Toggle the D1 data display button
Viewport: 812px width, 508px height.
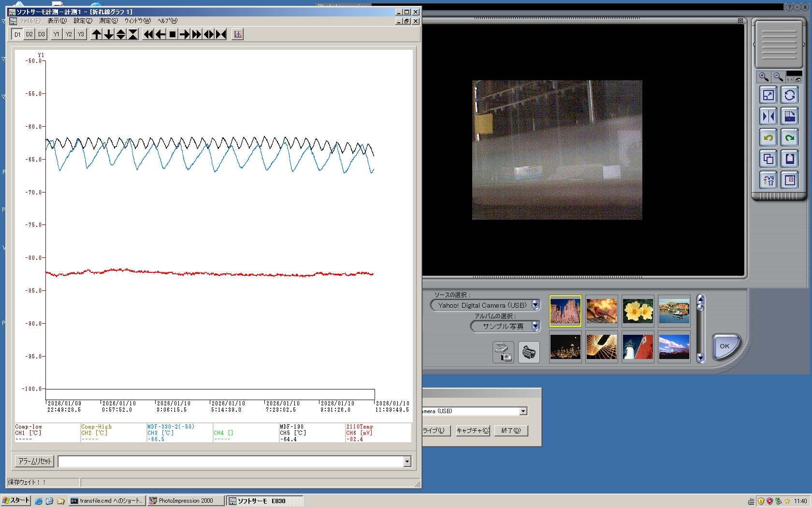(x=17, y=34)
